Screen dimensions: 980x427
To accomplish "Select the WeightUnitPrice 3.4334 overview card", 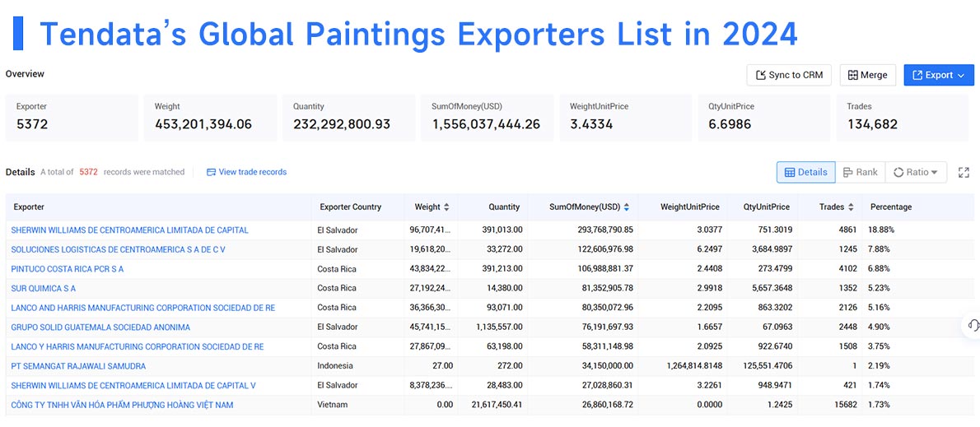I will tap(626, 118).
